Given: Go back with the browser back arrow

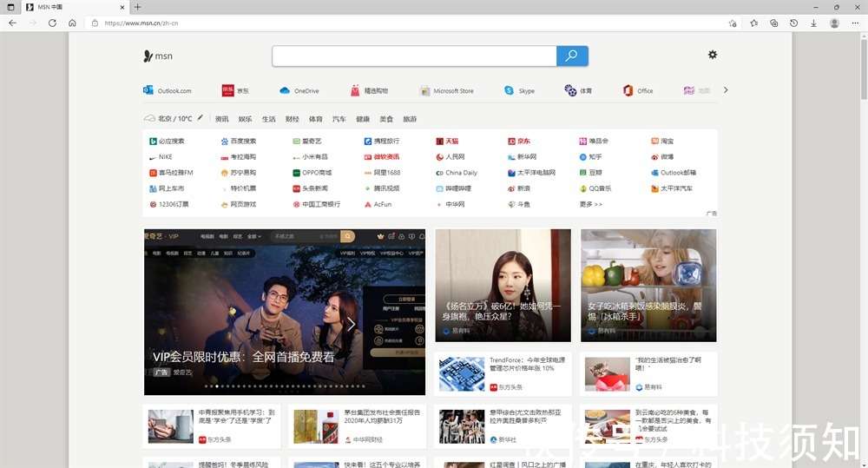Looking at the screenshot, I should (13, 23).
